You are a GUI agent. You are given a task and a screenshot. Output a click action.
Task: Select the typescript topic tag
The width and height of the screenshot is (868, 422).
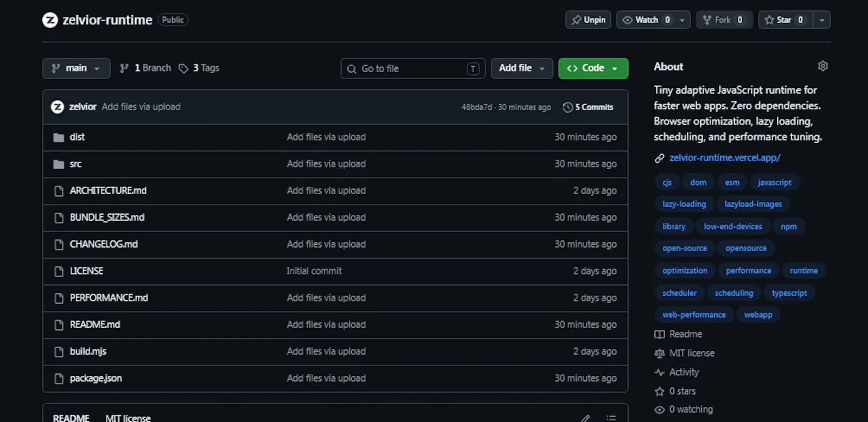coord(789,293)
